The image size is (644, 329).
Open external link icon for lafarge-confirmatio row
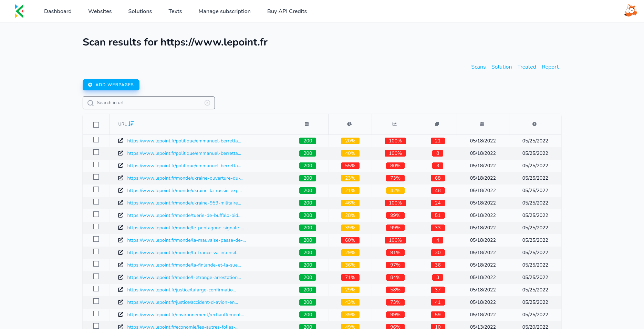121,290
